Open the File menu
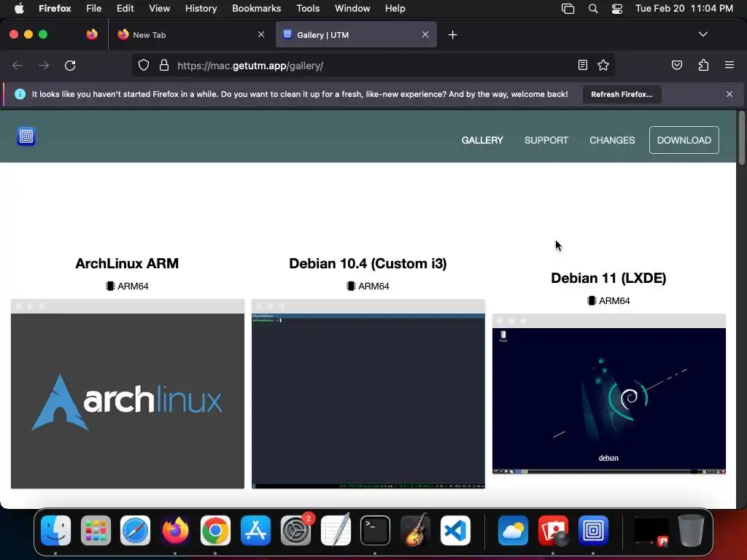 point(94,8)
